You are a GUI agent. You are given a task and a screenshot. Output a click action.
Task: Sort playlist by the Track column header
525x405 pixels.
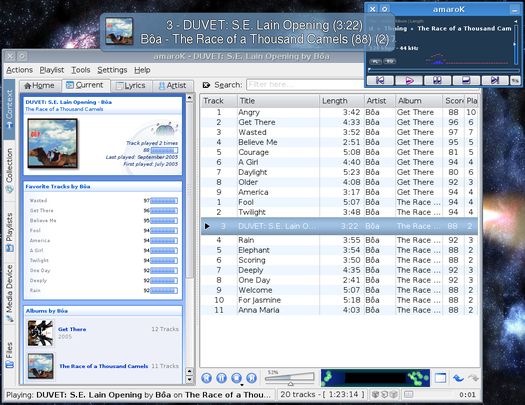point(219,101)
